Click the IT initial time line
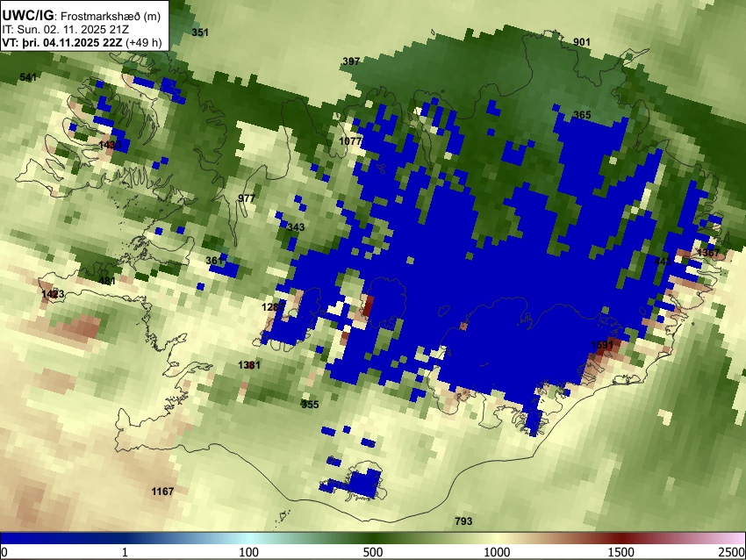This screenshot has width=746, height=560. pyautogui.click(x=65, y=30)
